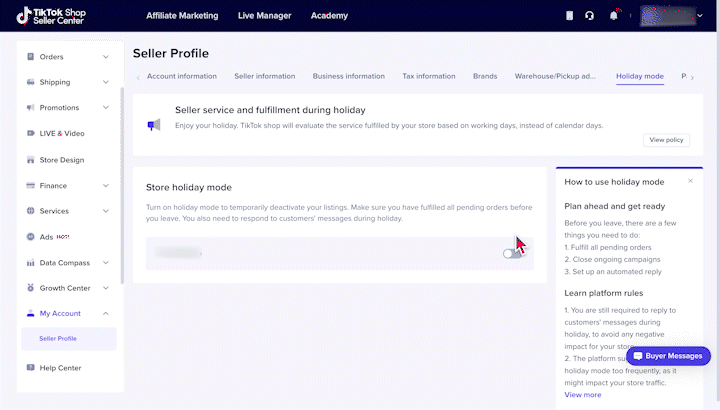
Task: Click the Ads sidebar icon
Action: 31,237
